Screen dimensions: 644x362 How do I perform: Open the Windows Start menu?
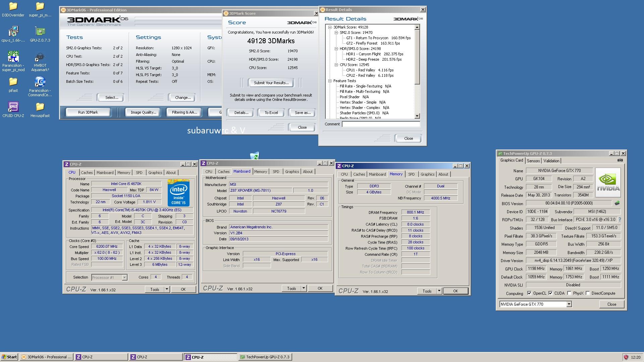[x=9, y=357]
